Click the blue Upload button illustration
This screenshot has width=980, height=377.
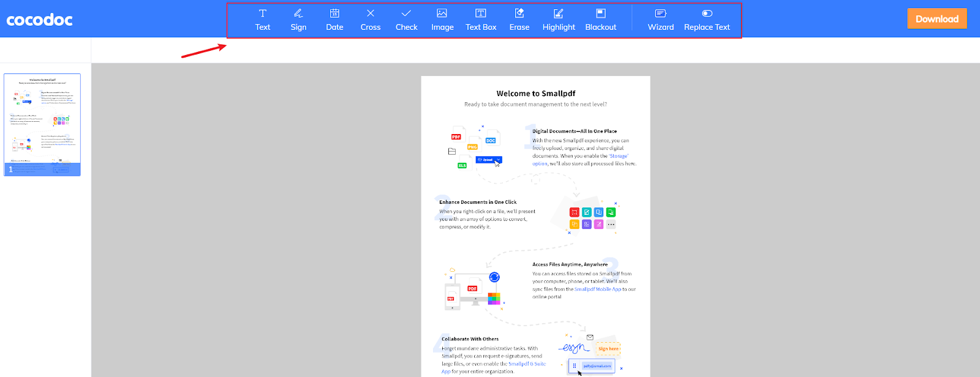tap(489, 160)
